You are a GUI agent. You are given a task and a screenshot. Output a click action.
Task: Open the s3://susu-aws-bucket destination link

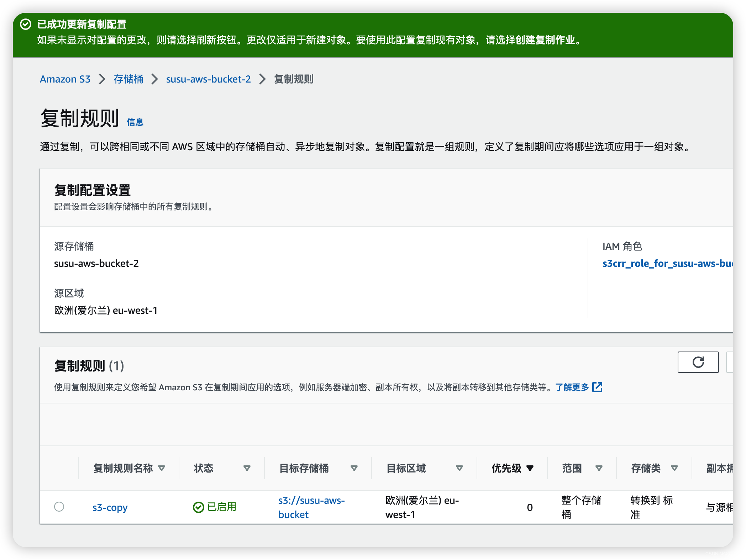311,507
